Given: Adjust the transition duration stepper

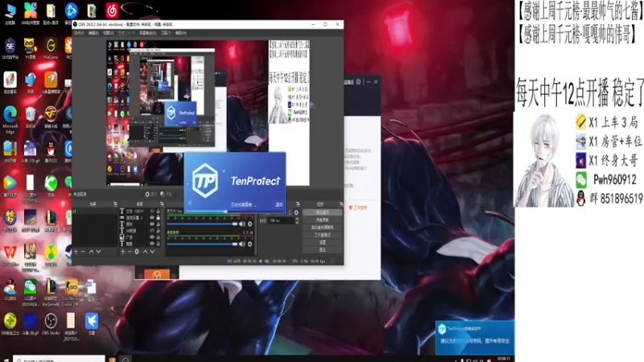Looking at the screenshot, I should tap(296, 220).
